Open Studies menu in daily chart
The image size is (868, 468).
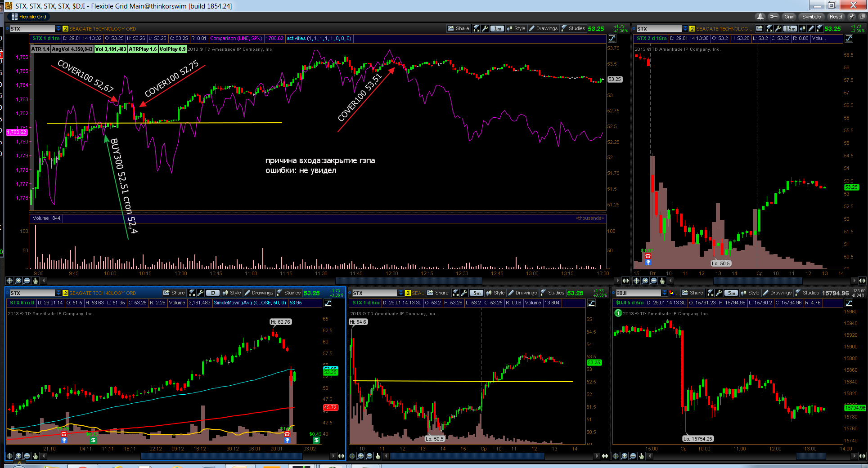click(289, 293)
